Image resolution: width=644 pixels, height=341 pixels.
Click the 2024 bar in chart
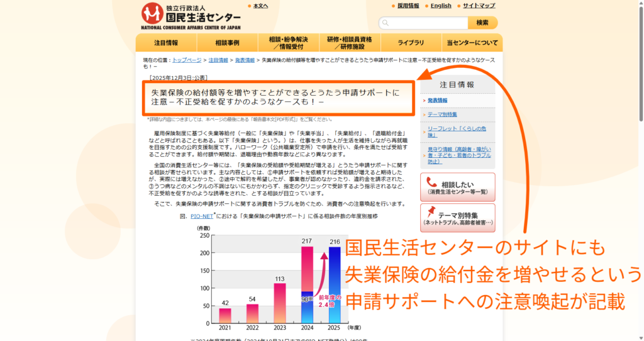coord(307,285)
